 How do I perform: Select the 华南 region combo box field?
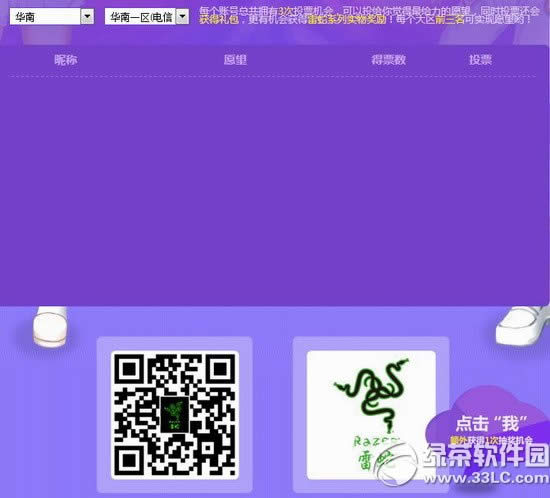[x=52, y=16]
